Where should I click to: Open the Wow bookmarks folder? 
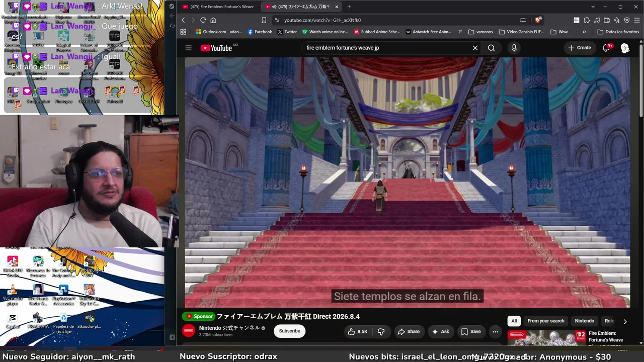pyautogui.click(x=559, y=32)
